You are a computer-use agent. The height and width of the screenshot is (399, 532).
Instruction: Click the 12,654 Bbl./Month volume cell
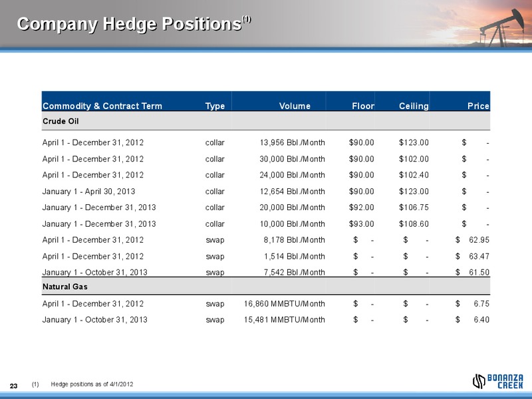292,192
